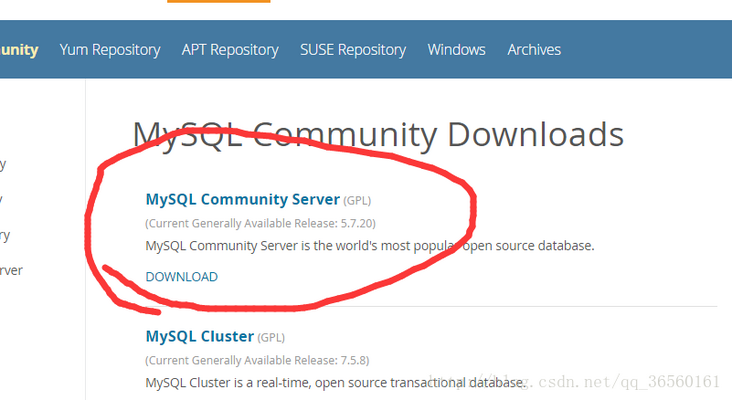Image resolution: width=732 pixels, height=400 pixels.
Task: Open the Yum Repository tab
Action: (110, 49)
